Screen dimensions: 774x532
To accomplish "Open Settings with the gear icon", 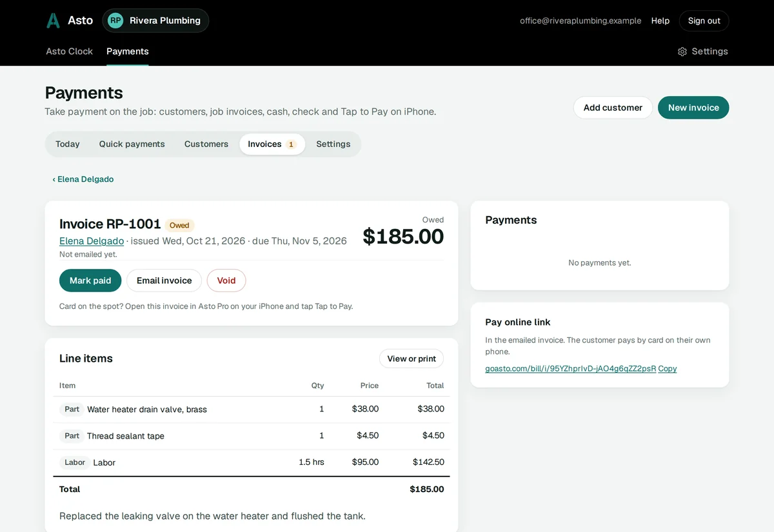I will pos(702,52).
